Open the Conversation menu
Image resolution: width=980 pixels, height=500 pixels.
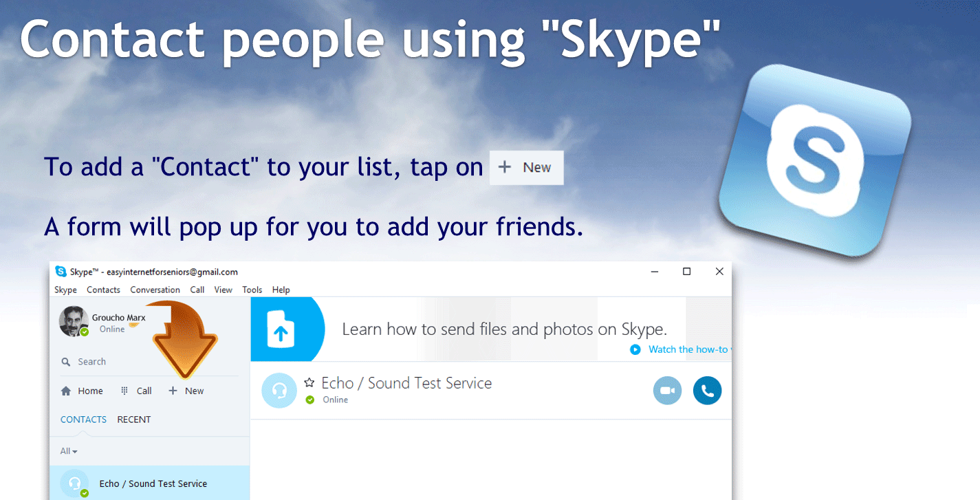155,290
